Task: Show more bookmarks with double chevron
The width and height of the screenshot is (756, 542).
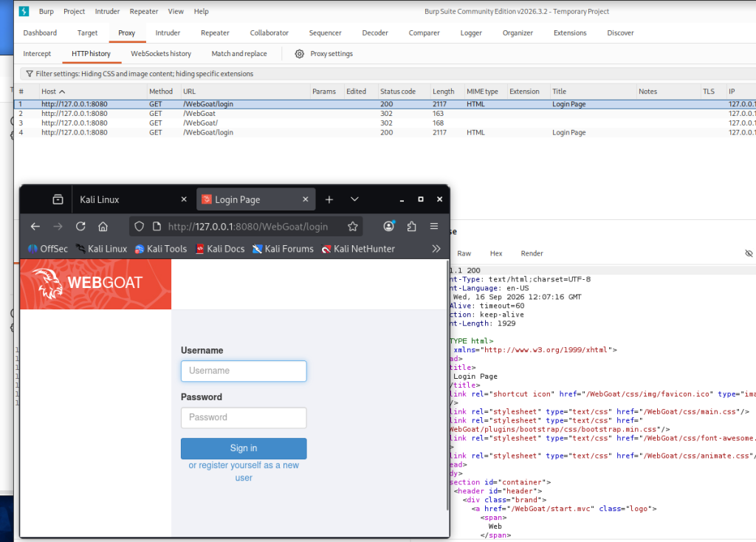Action: tap(436, 249)
